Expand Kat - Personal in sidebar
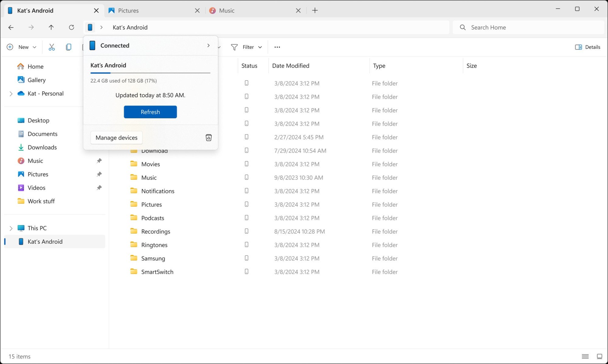Image resolution: width=608 pixels, height=364 pixels. point(11,93)
